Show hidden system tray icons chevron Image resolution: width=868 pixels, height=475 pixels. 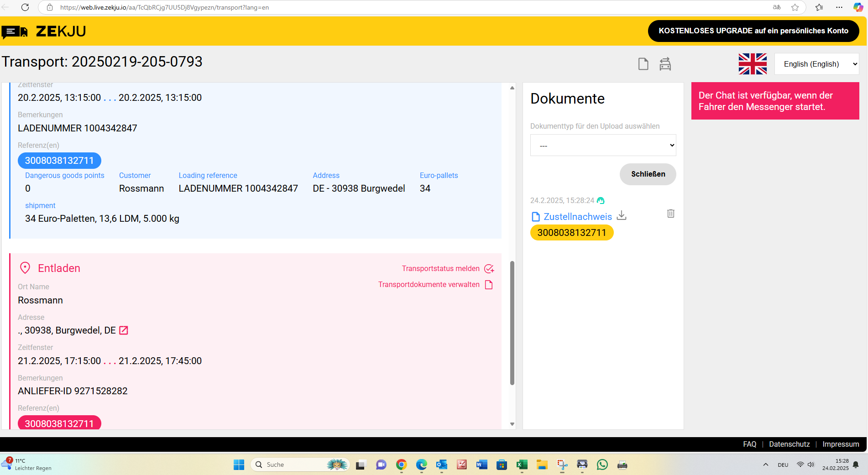(x=765, y=465)
